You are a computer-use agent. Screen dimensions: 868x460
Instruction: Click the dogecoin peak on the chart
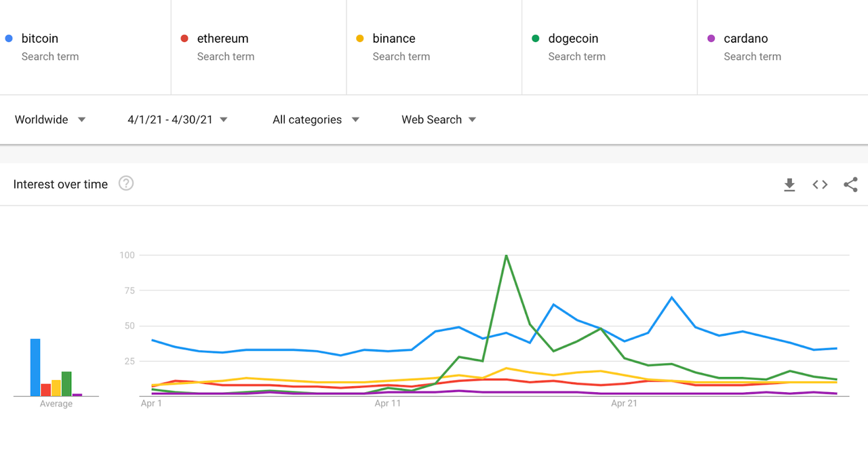tap(506, 256)
